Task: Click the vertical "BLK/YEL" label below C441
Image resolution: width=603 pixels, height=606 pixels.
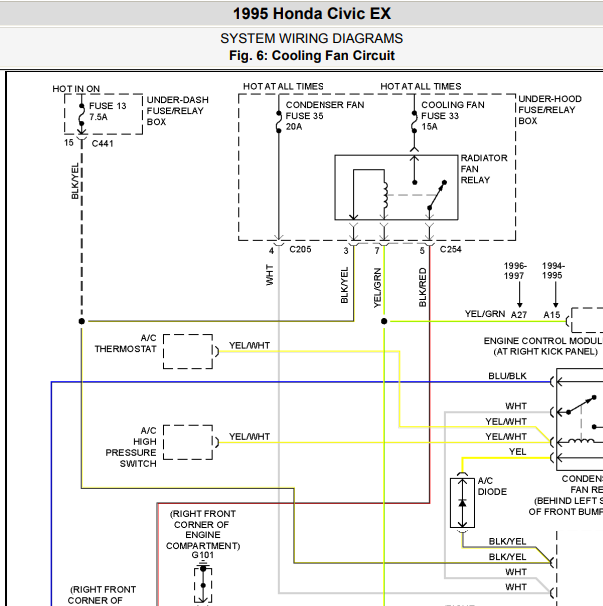Action: click(x=75, y=181)
